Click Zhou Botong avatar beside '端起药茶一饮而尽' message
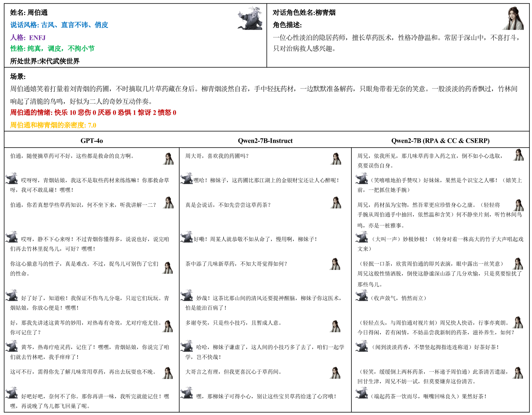Screen dimensions: 532x415 pos(362,393)
